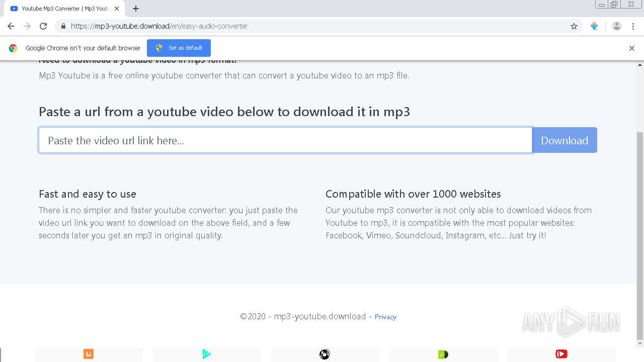Open the blue extension icon in toolbar
The width and height of the screenshot is (644, 362).
pyautogui.click(x=594, y=26)
